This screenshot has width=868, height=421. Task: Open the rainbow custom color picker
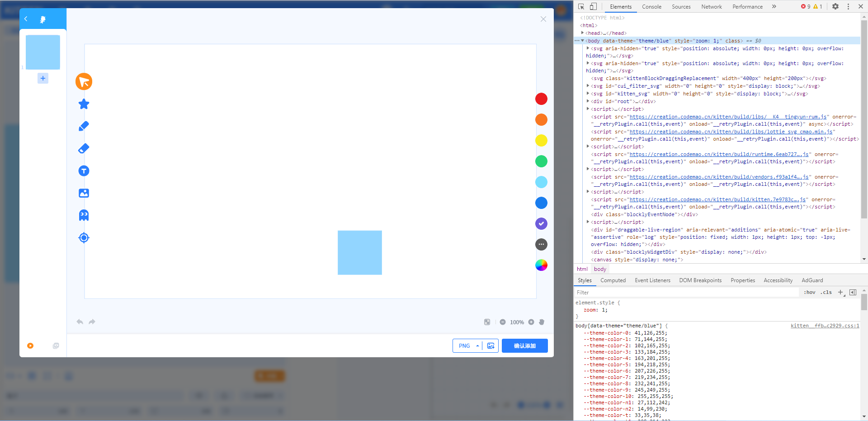click(x=541, y=265)
